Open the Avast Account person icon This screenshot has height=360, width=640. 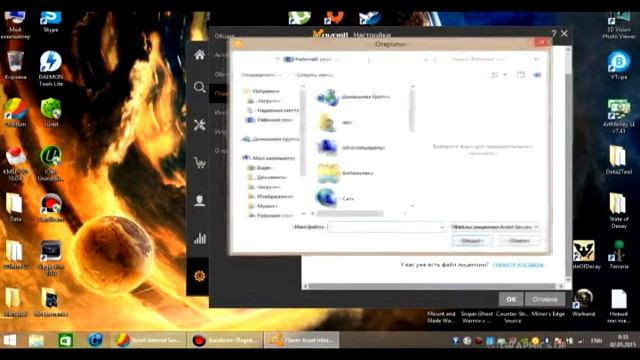(199, 200)
